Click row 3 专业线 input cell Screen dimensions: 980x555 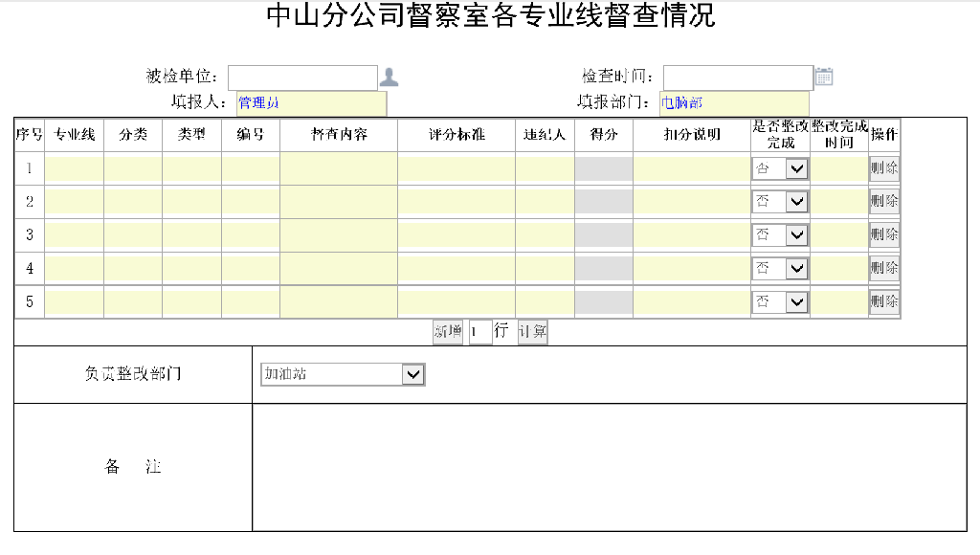[x=74, y=234]
